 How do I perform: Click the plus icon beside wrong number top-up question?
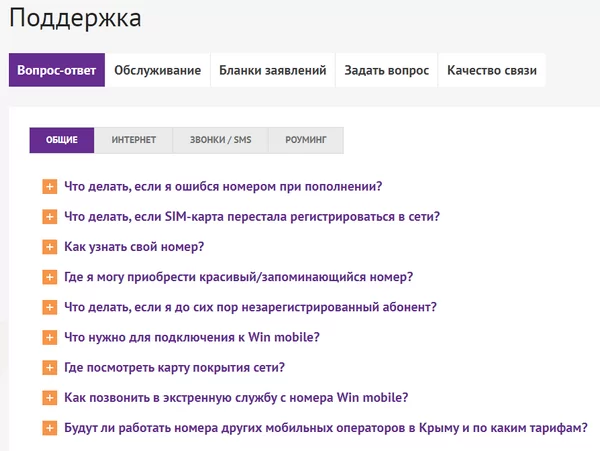49,186
